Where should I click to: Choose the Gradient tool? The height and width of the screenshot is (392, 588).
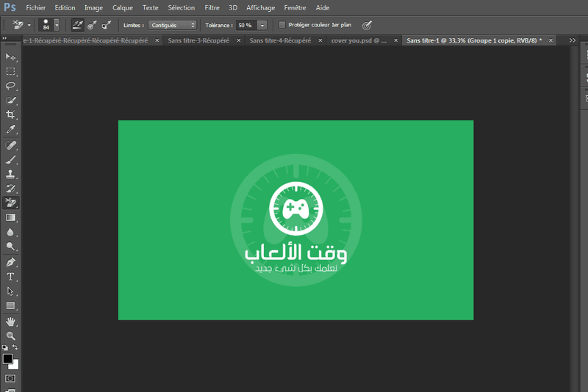point(10,217)
